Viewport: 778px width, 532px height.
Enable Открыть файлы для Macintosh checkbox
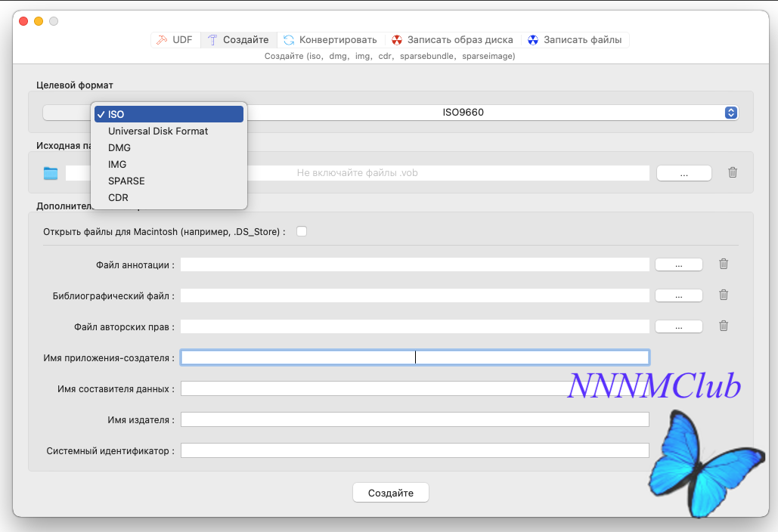(x=301, y=231)
